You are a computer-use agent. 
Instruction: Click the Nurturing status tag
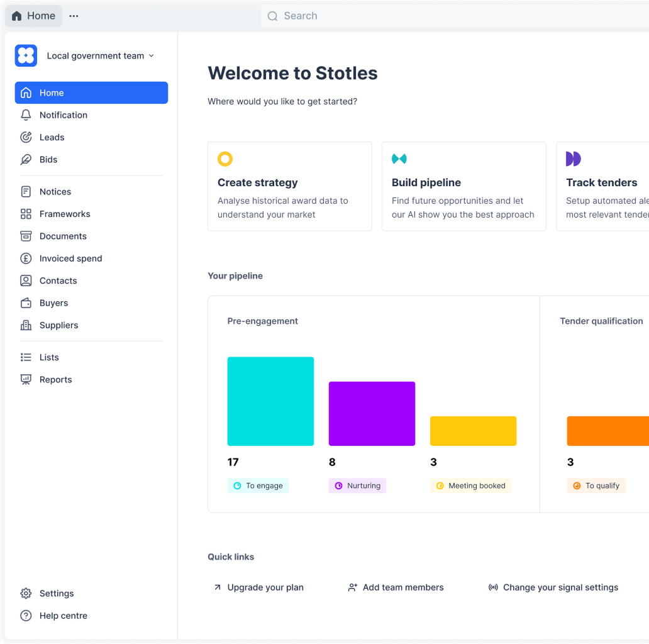pyautogui.click(x=357, y=486)
